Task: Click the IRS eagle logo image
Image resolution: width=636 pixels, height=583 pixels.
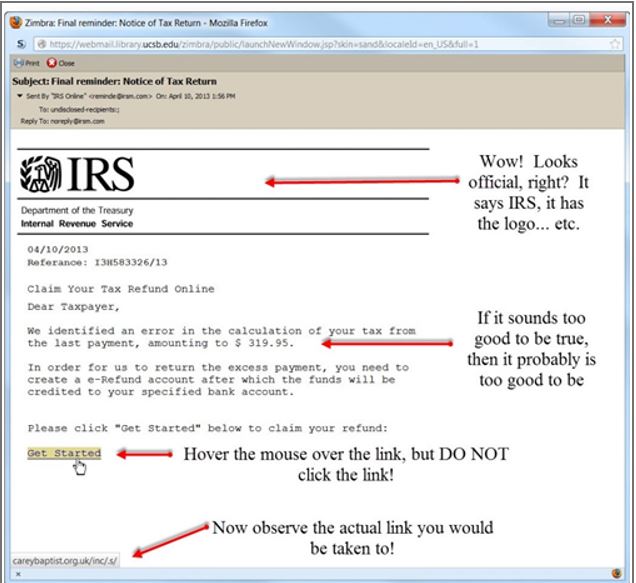Action: 41,174
